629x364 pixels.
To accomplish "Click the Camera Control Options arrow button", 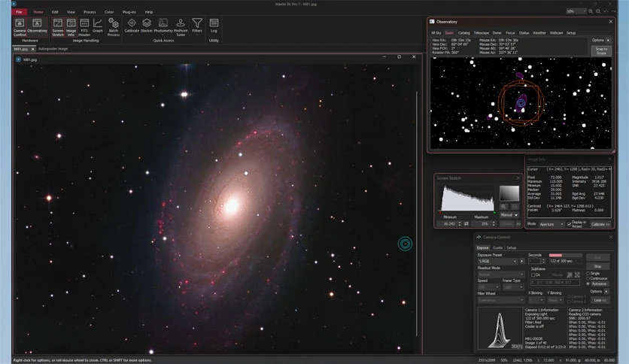I will click(606, 292).
